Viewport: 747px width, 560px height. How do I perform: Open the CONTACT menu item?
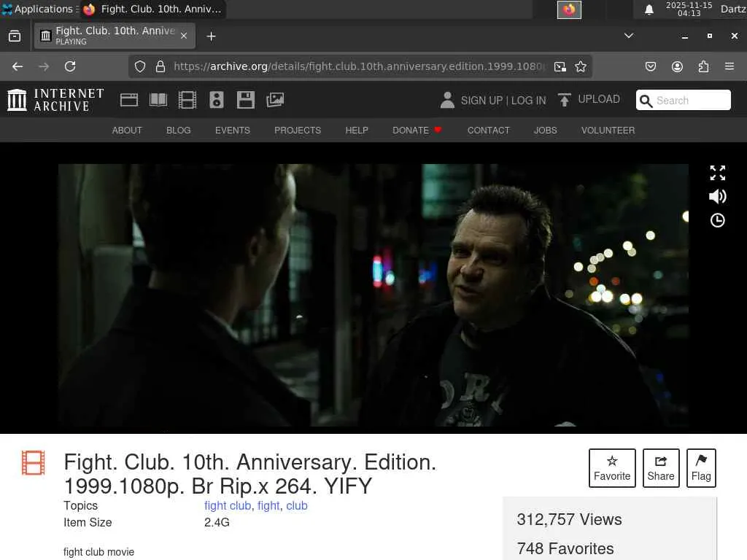point(488,130)
